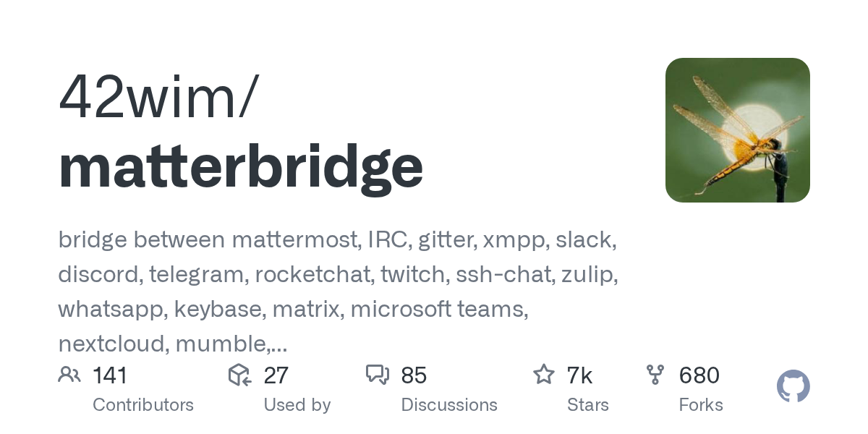Open the Used by label

tap(297, 405)
